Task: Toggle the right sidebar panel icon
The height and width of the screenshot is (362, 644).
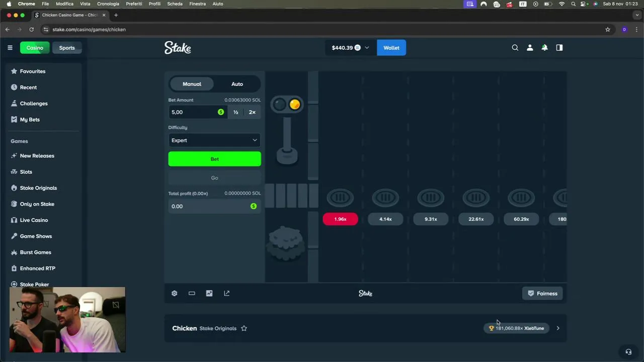Action: (x=559, y=48)
